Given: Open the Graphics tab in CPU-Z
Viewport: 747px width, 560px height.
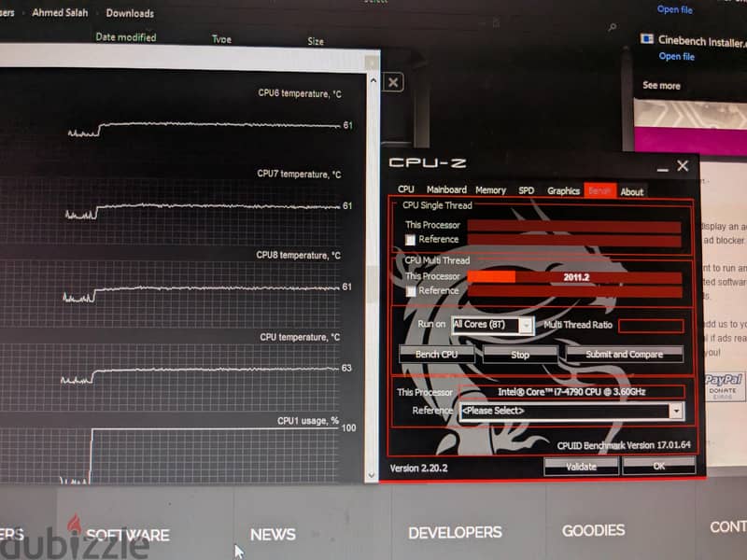Looking at the screenshot, I should click(x=563, y=191).
